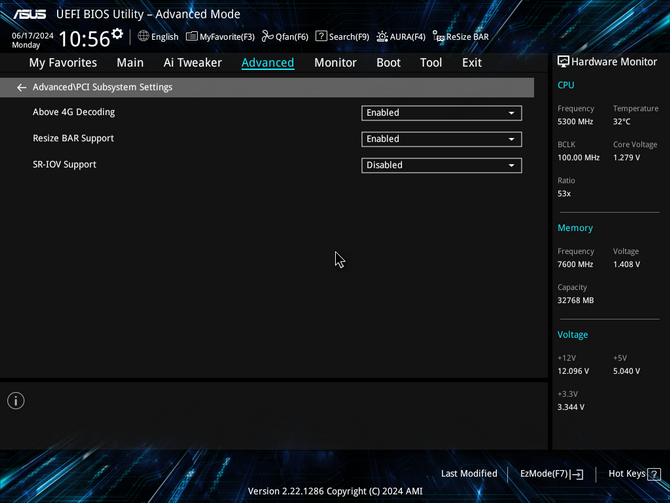Click the 06/17/2024 date text
This screenshot has width=670, height=503.
[x=32, y=35]
